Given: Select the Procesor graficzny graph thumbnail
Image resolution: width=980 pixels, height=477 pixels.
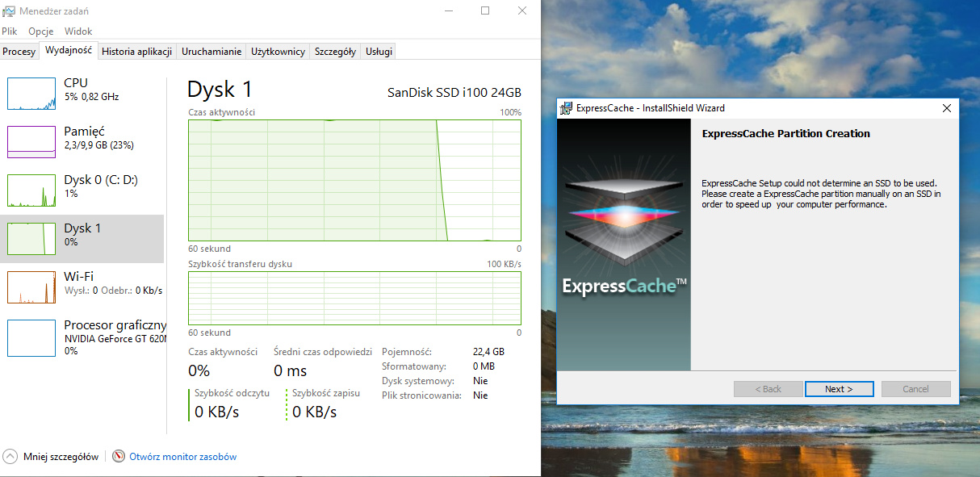Looking at the screenshot, I should click(x=31, y=337).
